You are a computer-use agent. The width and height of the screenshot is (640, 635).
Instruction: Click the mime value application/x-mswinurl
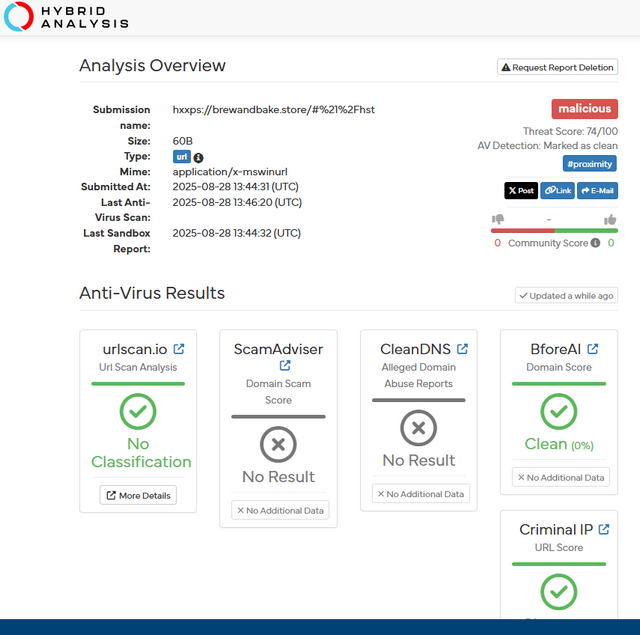[230, 172]
